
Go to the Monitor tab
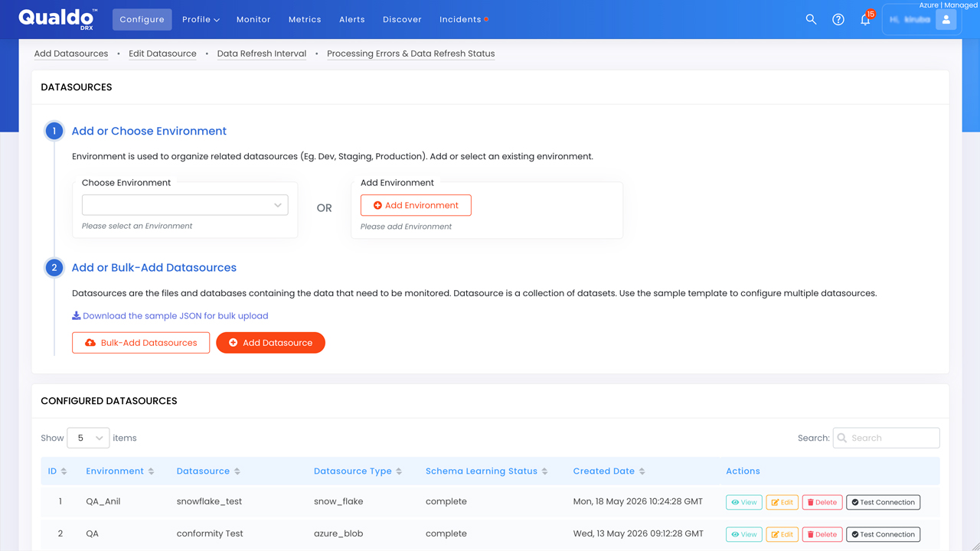pos(253,20)
